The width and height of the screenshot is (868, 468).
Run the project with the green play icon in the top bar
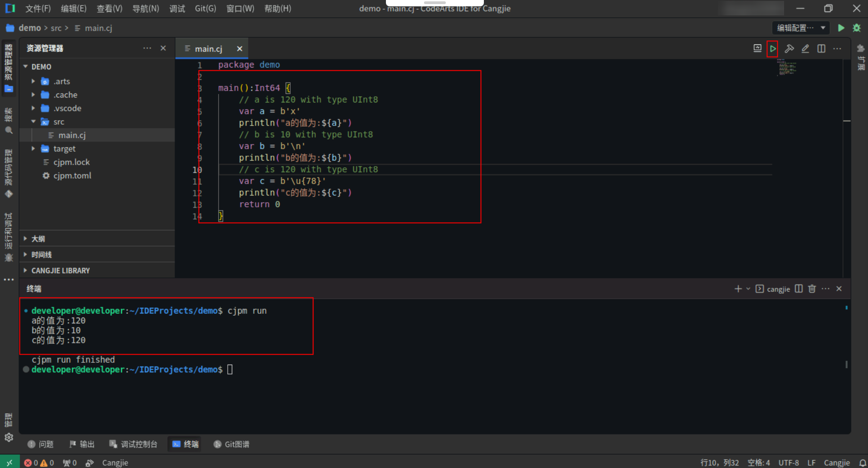click(x=841, y=28)
